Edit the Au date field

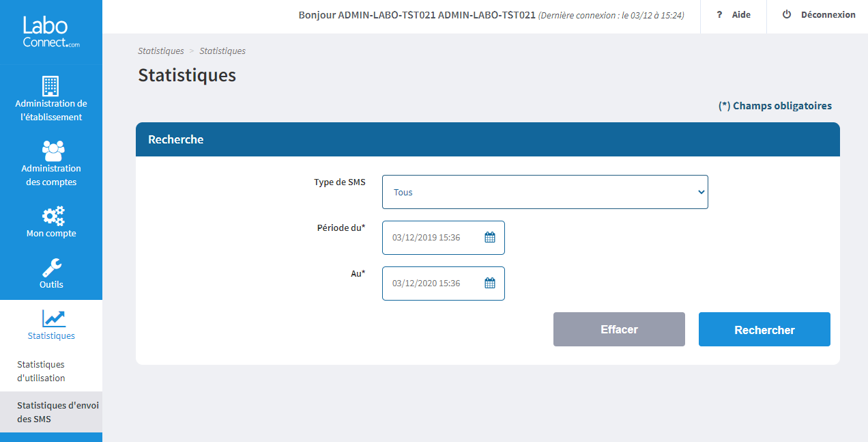[x=444, y=284]
